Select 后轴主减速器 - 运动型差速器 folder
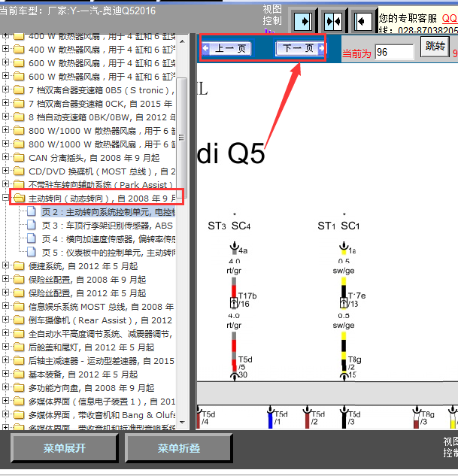The width and height of the screenshot is (458, 476). point(102,361)
